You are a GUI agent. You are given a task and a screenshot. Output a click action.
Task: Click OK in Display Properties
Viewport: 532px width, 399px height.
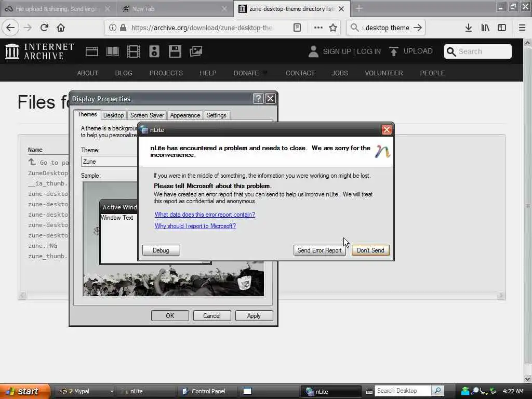click(170, 316)
